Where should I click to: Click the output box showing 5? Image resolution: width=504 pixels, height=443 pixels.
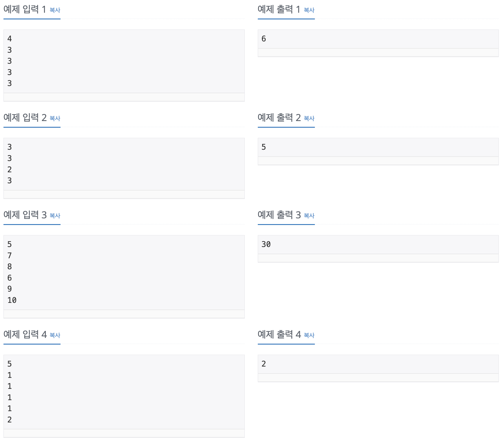(377, 147)
